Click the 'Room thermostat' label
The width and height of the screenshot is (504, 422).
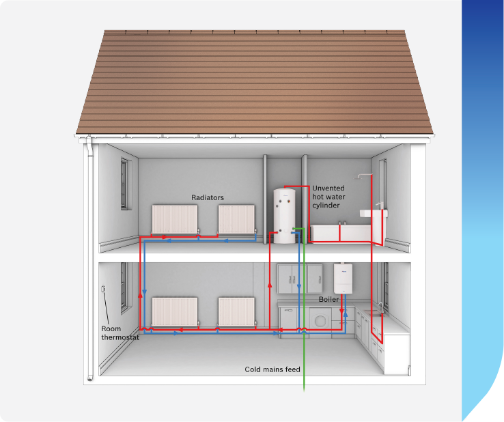tap(120, 333)
